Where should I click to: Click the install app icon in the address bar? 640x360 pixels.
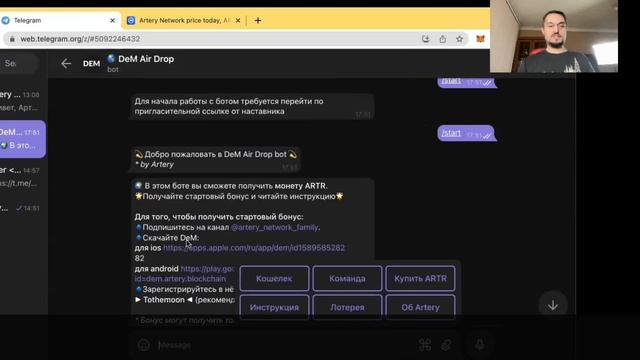[x=426, y=39]
